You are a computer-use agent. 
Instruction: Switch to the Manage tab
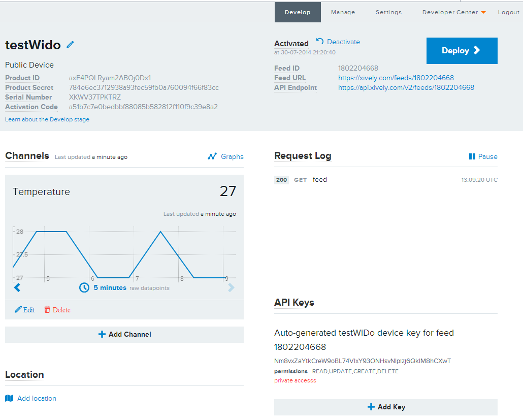click(343, 12)
